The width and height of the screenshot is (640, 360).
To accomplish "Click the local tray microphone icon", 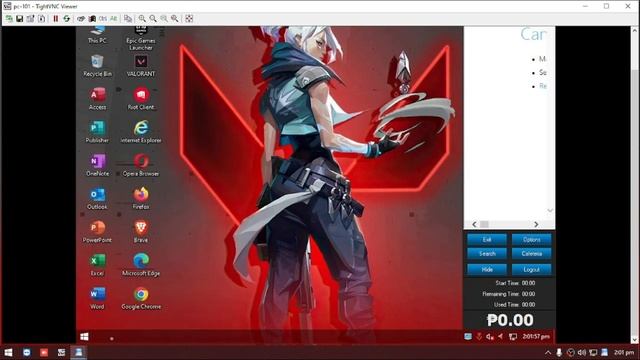I will (x=559, y=352).
